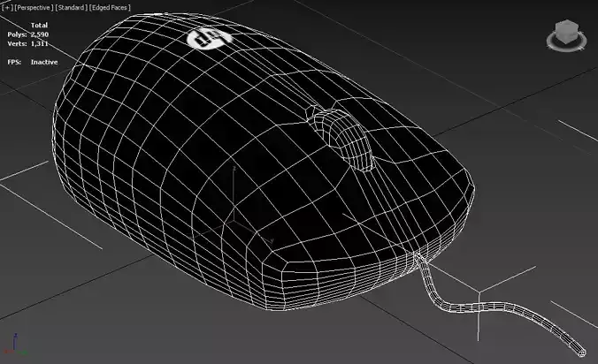Open the Standard shading viewport menu
This screenshot has width=598, height=364.
(x=71, y=8)
